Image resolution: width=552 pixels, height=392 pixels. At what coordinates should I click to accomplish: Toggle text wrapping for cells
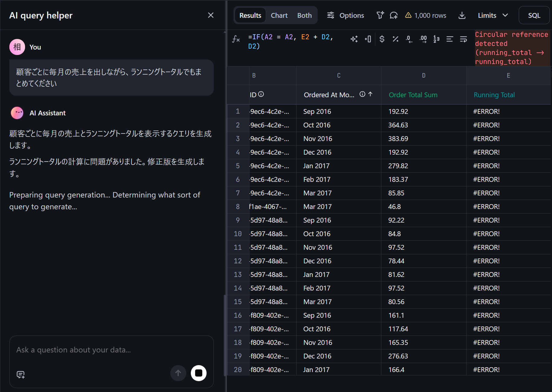[463, 39]
